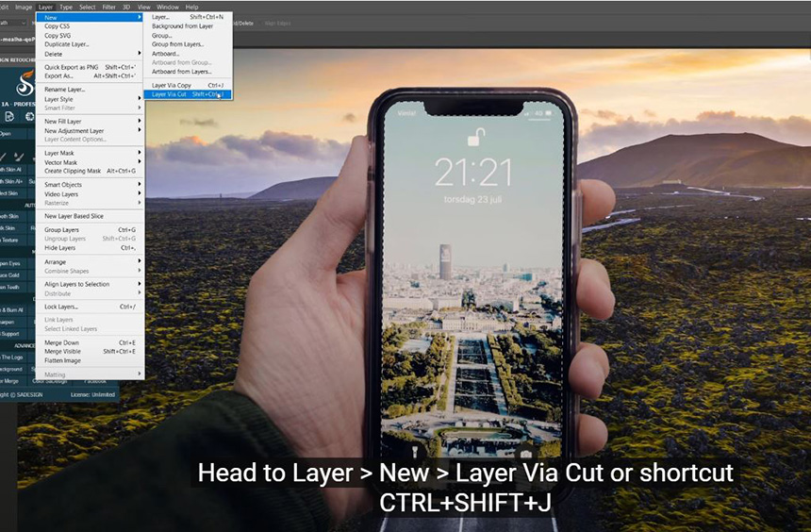Choose Layer Via Copy in the New submenu
The image size is (811, 532).
(x=189, y=85)
